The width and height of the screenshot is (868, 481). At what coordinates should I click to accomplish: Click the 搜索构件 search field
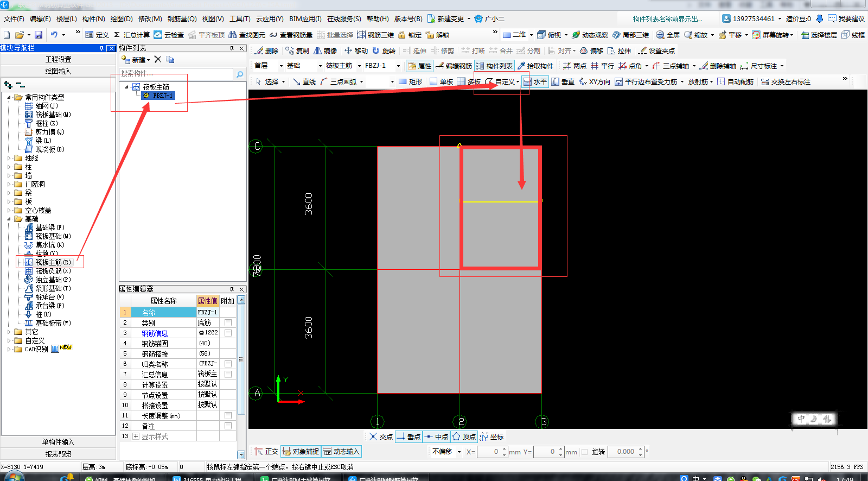pos(176,74)
